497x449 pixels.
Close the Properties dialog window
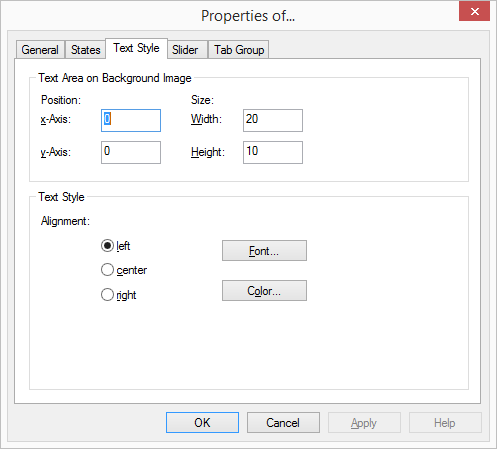(x=474, y=12)
